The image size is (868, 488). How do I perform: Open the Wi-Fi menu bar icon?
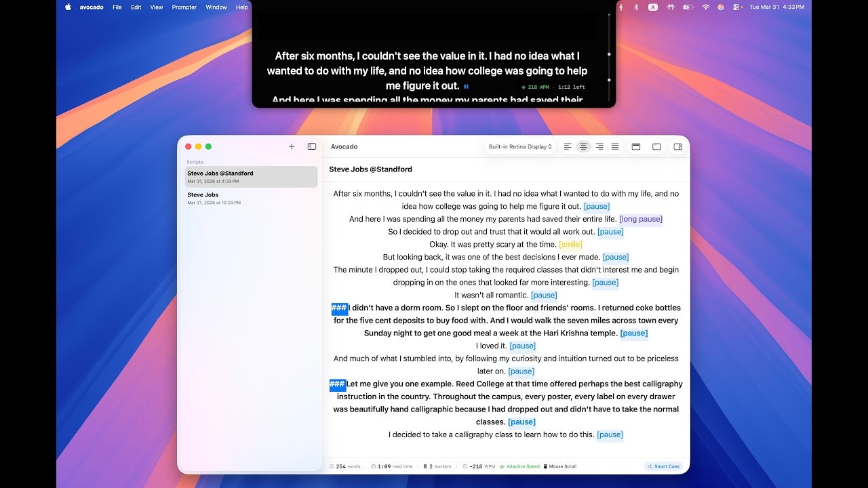(706, 7)
